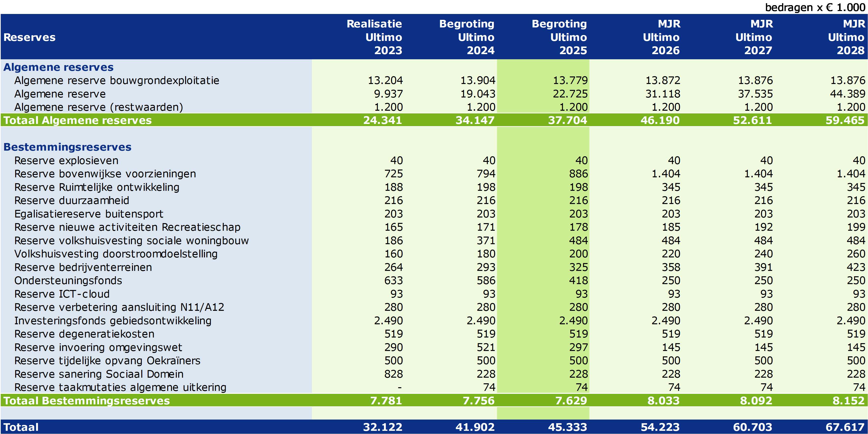Click value 371 for sociale woningbouw
868x434 pixels.
click(486, 241)
